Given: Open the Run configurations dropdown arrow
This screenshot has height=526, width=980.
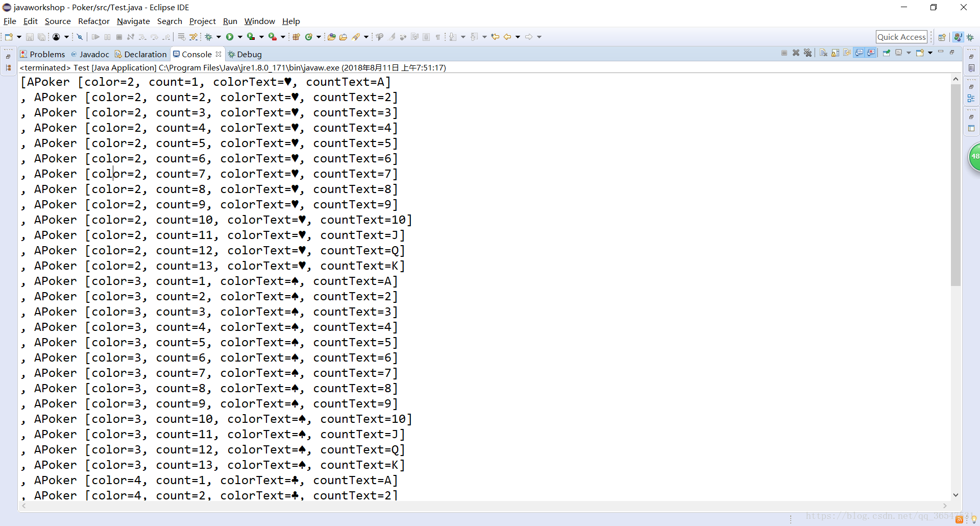Looking at the screenshot, I should point(240,37).
